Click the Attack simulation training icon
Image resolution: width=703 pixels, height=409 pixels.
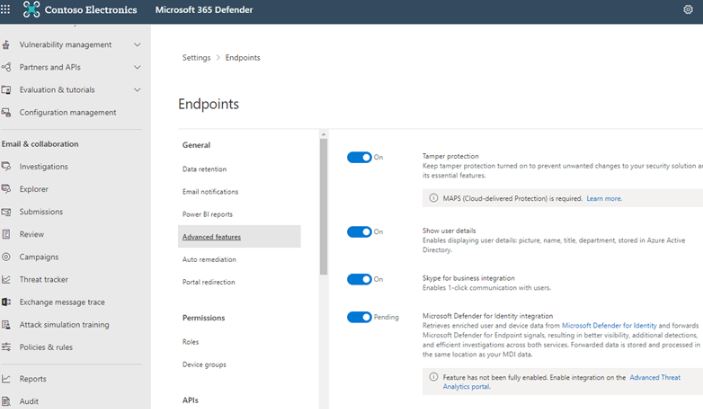pyautogui.click(x=6, y=325)
